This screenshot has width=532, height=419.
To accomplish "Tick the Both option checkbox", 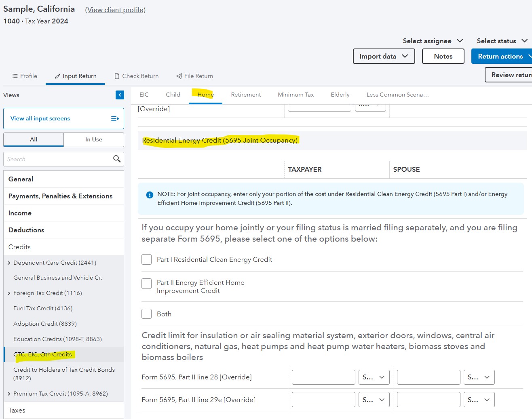I will point(146,314).
